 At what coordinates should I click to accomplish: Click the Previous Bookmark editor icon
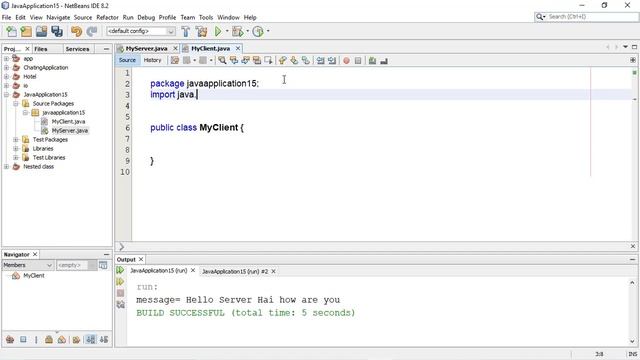tap(282, 60)
